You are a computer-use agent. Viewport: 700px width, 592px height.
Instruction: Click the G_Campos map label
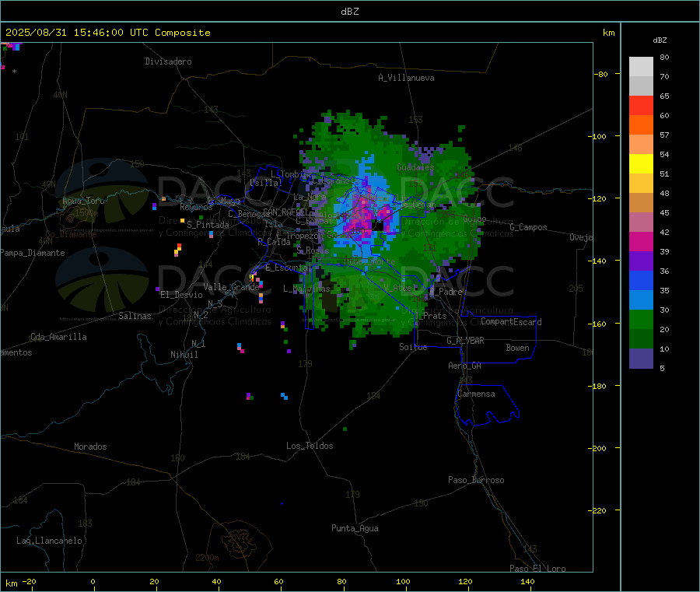[x=528, y=227]
